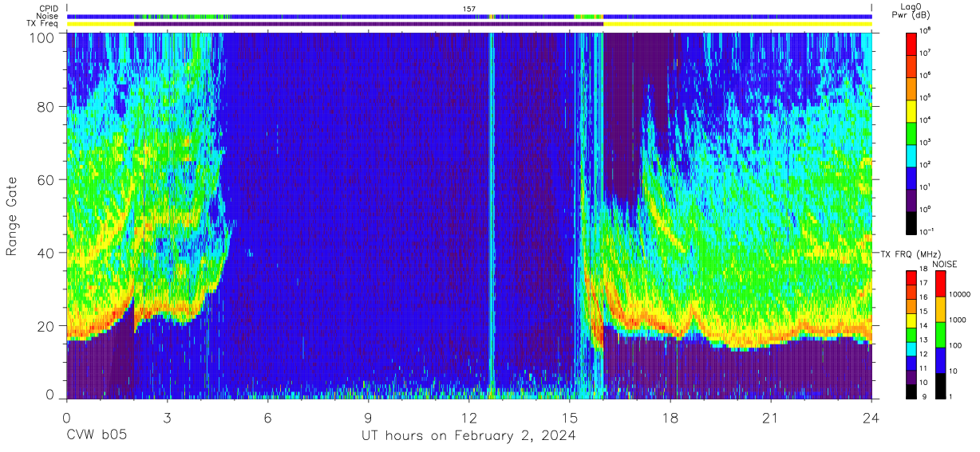Click the 'NOISE' legend title
The height and width of the screenshot is (452, 980).
click(x=945, y=263)
